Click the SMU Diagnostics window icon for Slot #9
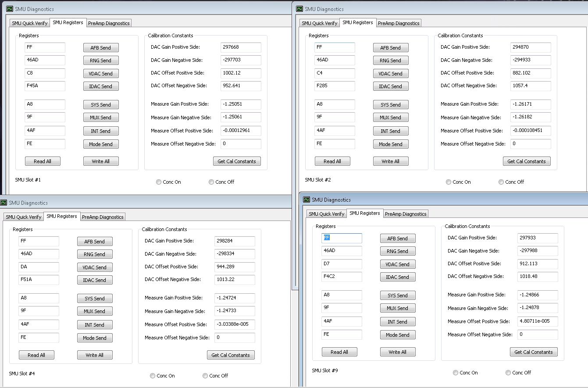This screenshot has width=588, height=388. click(306, 199)
